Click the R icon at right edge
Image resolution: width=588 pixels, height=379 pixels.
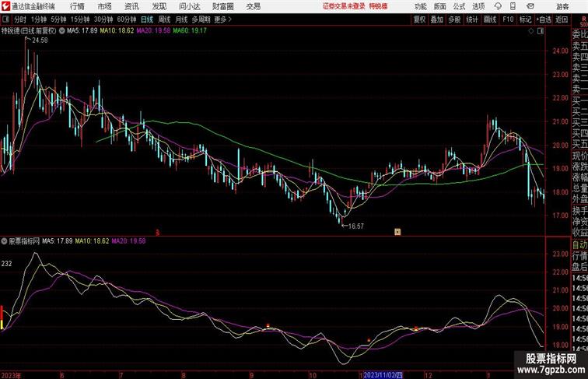[583, 19]
